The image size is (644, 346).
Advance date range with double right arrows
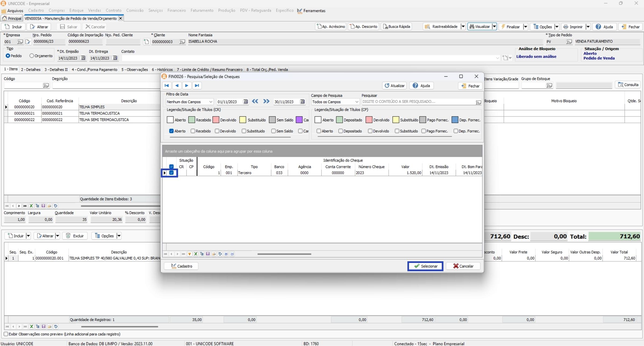266,101
